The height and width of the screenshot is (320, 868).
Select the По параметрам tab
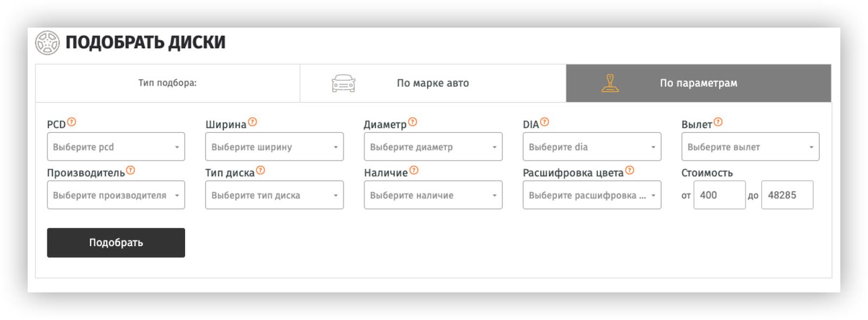(x=698, y=83)
